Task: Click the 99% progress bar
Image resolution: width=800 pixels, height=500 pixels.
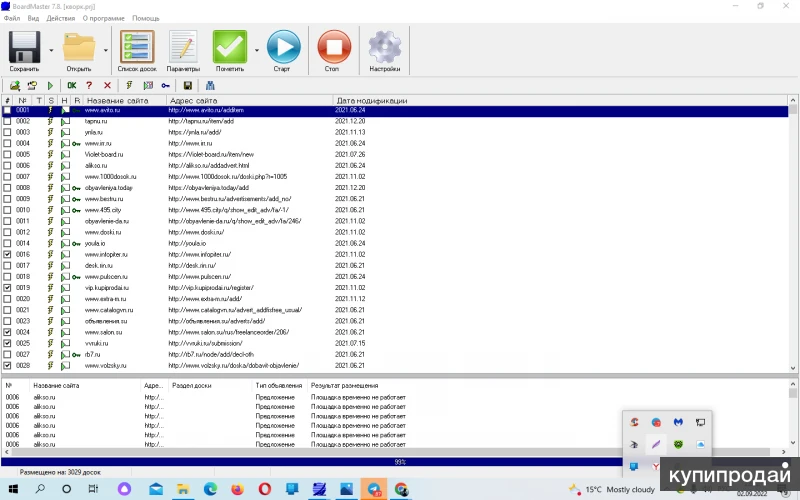Action: (400, 462)
